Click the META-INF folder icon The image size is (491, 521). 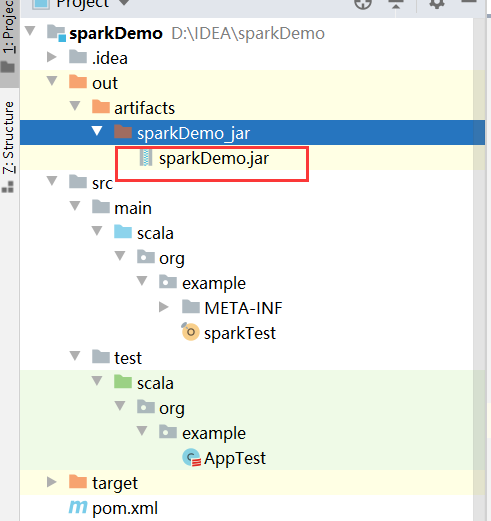tap(191, 307)
